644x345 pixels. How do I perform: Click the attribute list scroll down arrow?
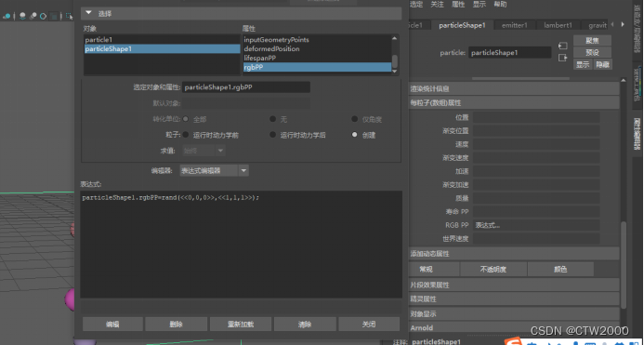[x=395, y=72]
